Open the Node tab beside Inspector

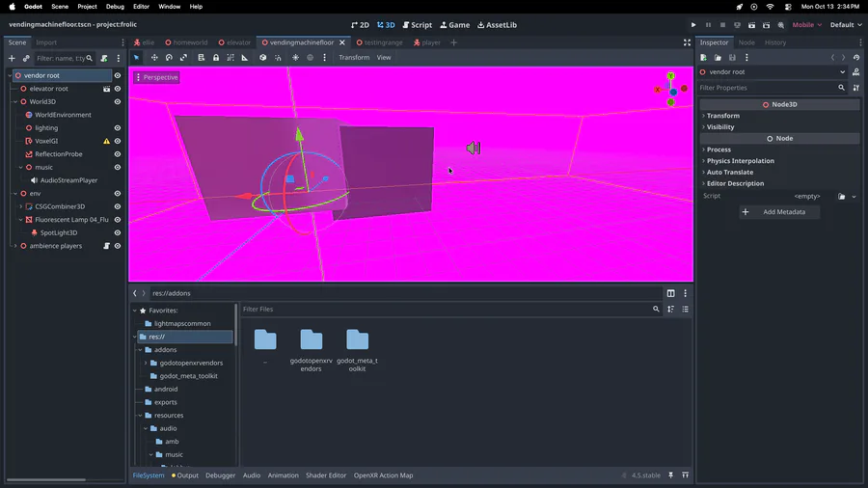click(746, 42)
